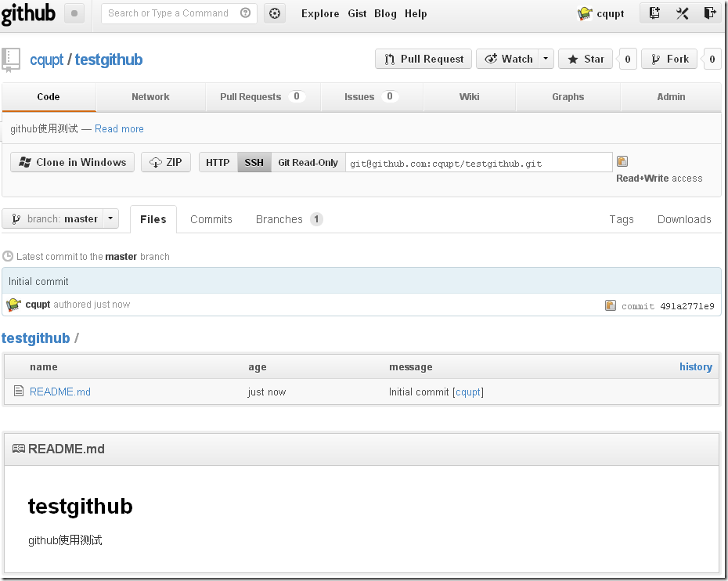
Task: Click the cqupt username in header
Action: point(610,14)
